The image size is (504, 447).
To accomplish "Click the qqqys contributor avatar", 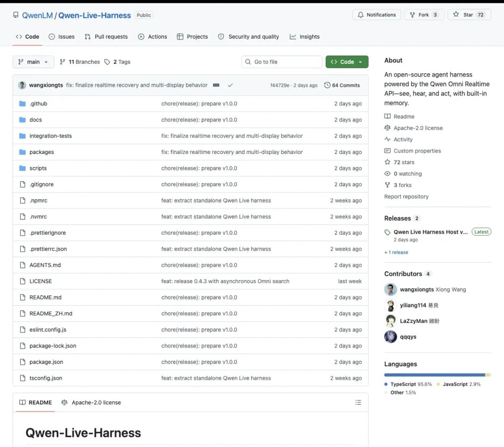I will [391, 337].
